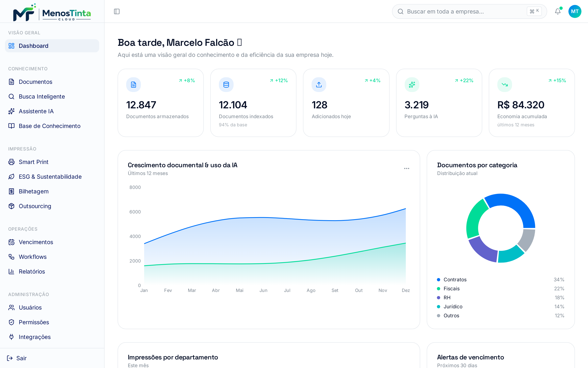Click the Relatórios chart icon
The height and width of the screenshot is (368, 588).
[11, 271]
